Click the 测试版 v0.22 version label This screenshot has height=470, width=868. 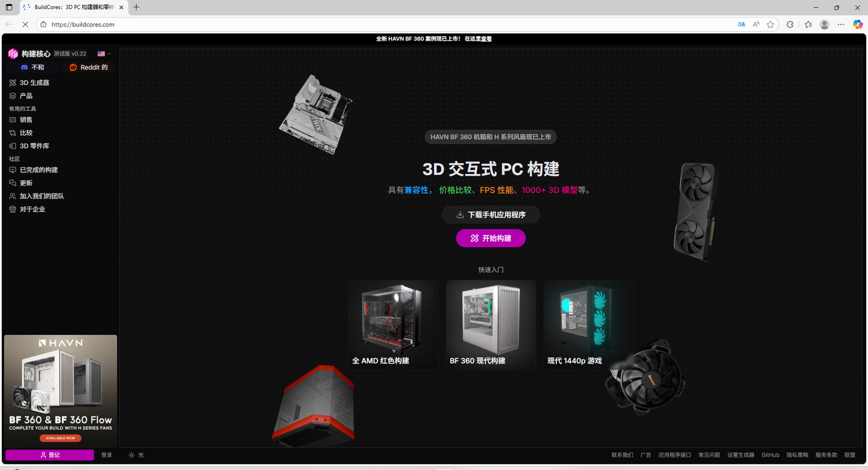point(70,54)
